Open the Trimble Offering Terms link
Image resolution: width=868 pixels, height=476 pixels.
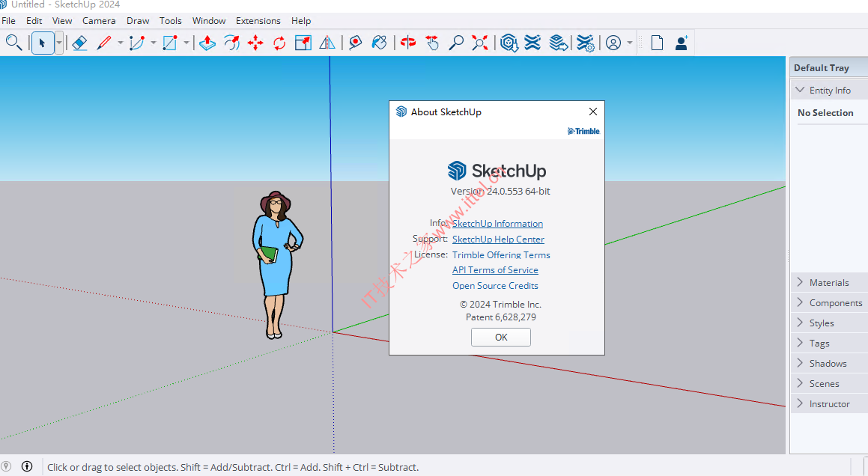[501, 254]
